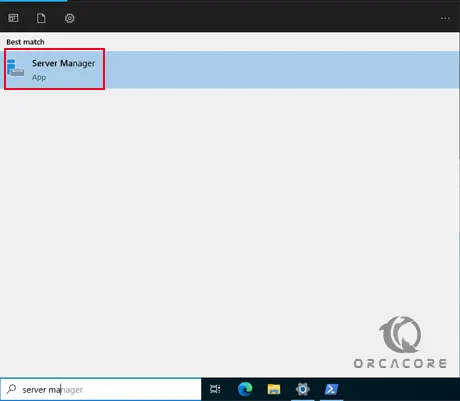Filter search results by Documents icon

point(41,18)
